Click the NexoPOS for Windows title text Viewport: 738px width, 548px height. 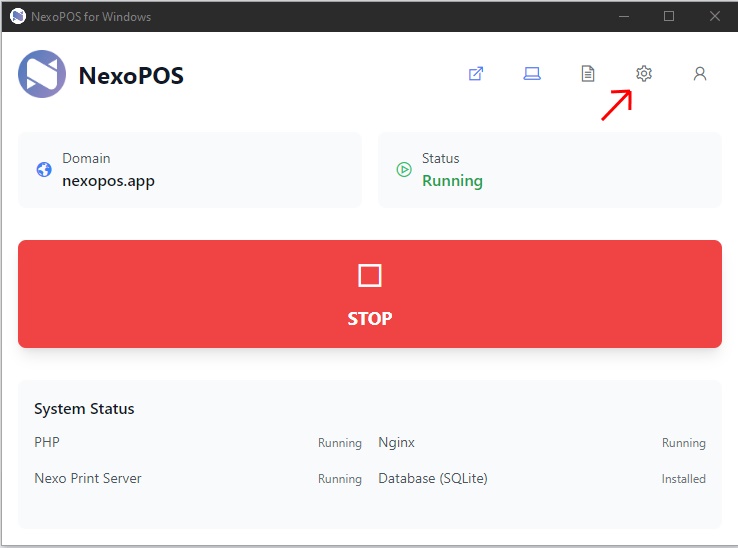click(x=91, y=17)
